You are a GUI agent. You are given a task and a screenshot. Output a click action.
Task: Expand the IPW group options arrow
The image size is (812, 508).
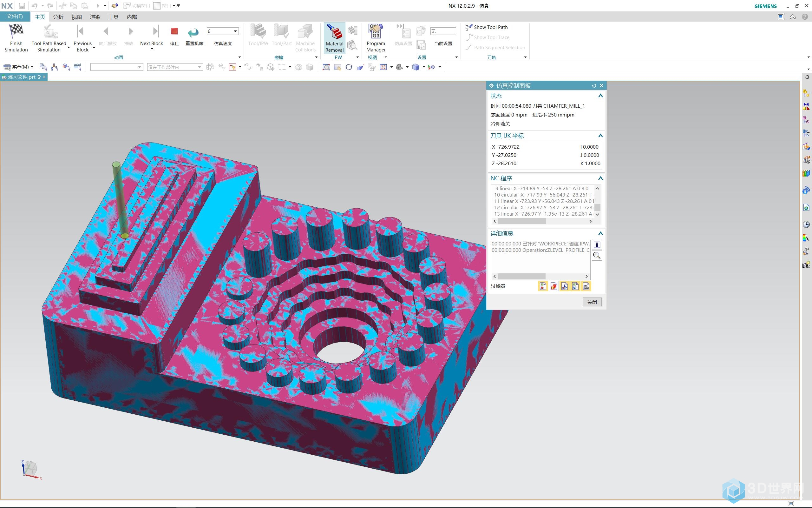click(x=358, y=57)
